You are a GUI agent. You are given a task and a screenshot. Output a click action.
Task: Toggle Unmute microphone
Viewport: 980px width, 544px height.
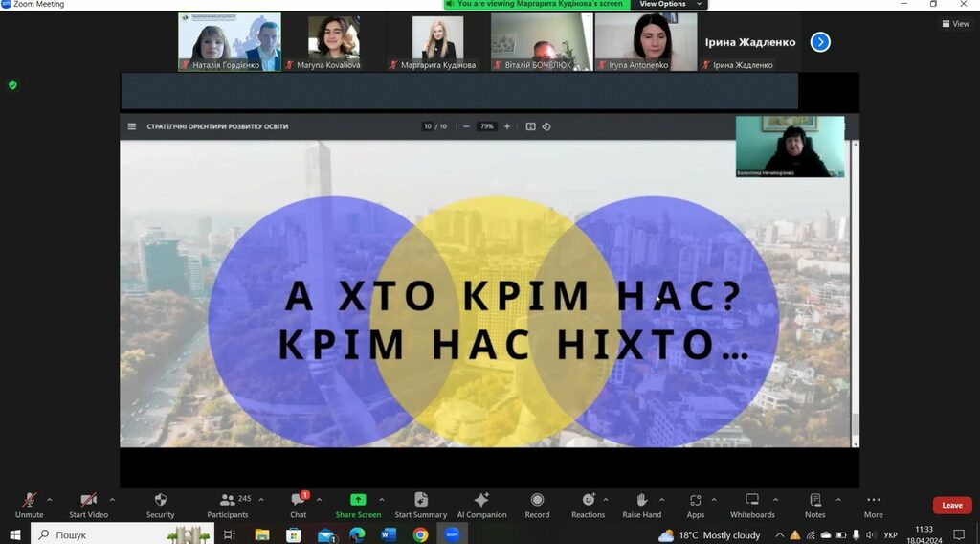29,500
